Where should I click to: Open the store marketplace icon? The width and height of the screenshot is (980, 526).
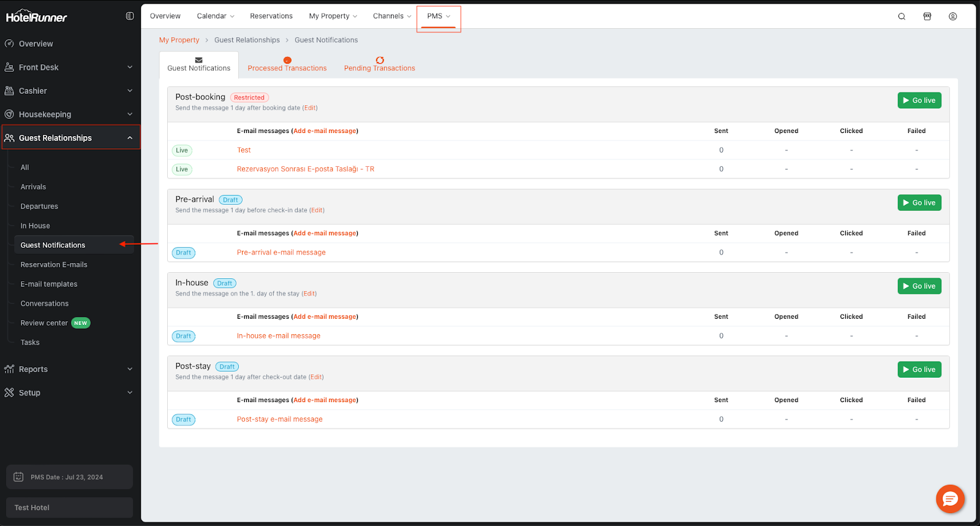click(927, 17)
